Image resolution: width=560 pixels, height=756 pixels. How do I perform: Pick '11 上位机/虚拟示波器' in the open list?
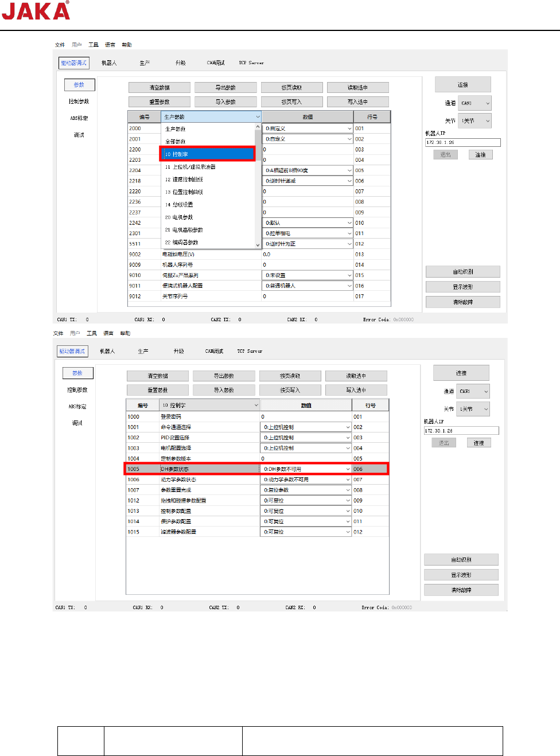(207, 167)
